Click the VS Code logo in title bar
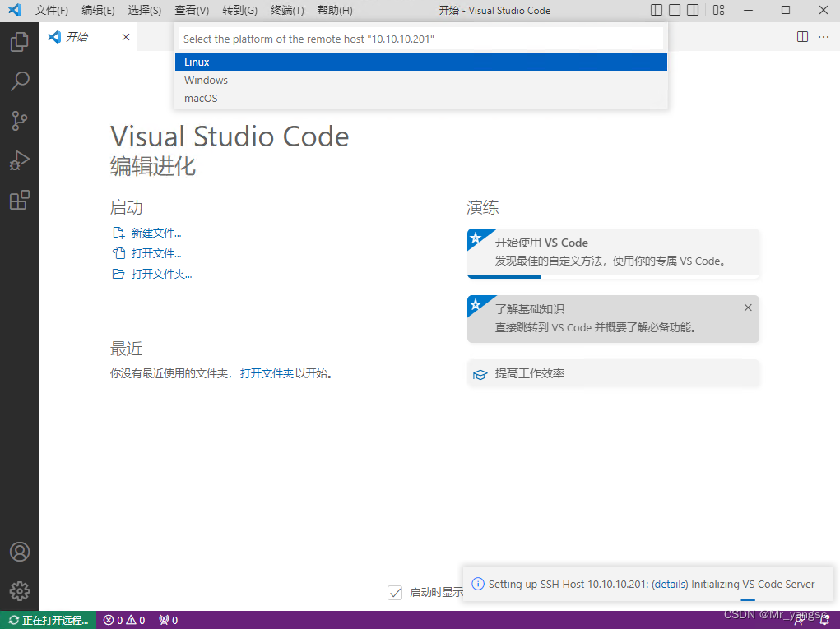The height and width of the screenshot is (629, 840). [x=15, y=10]
